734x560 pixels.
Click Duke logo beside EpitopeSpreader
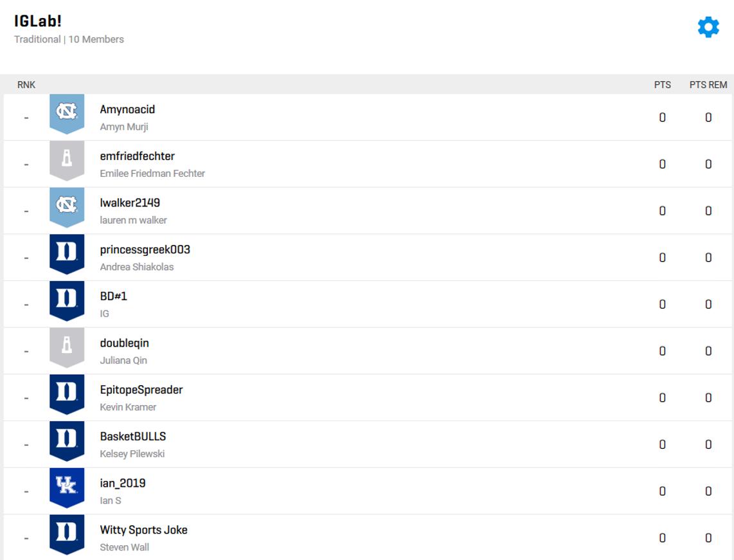click(67, 395)
